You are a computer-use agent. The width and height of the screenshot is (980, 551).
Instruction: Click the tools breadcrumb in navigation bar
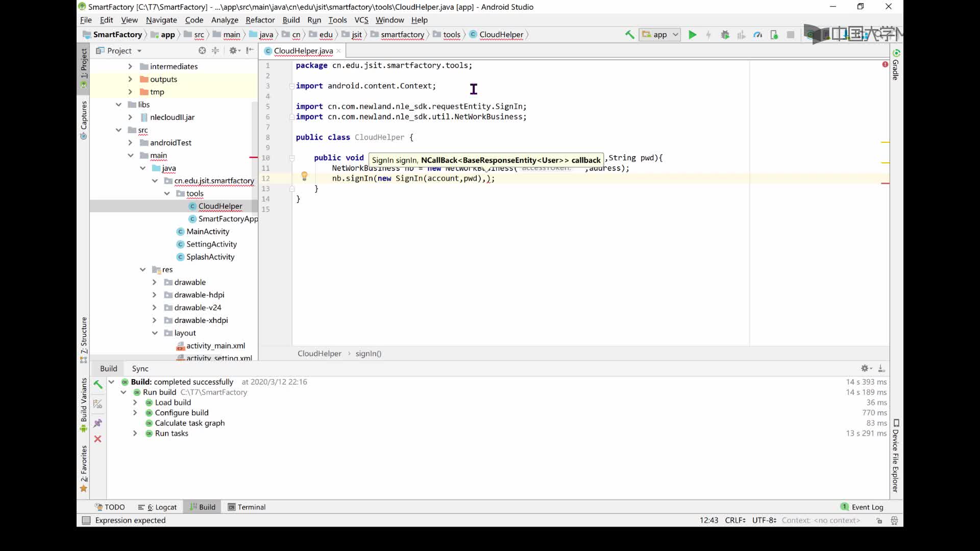(x=447, y=35)
